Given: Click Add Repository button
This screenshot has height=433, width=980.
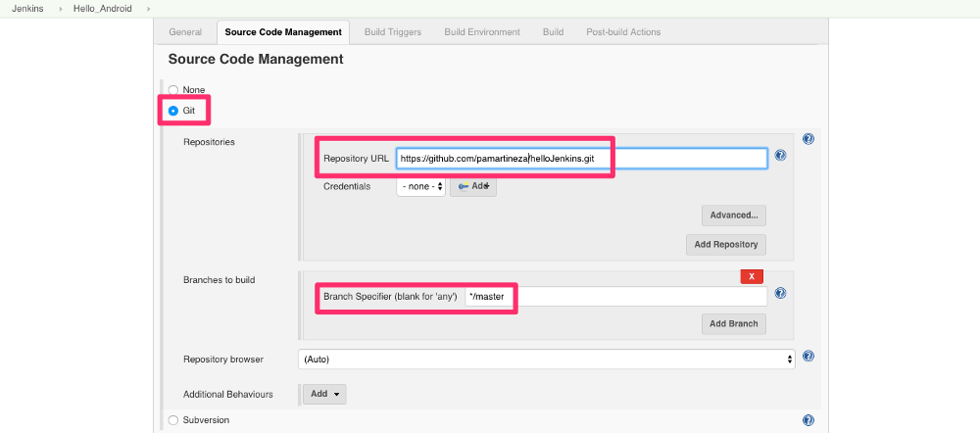Looking at the screenshot, I should coord(725,244).
